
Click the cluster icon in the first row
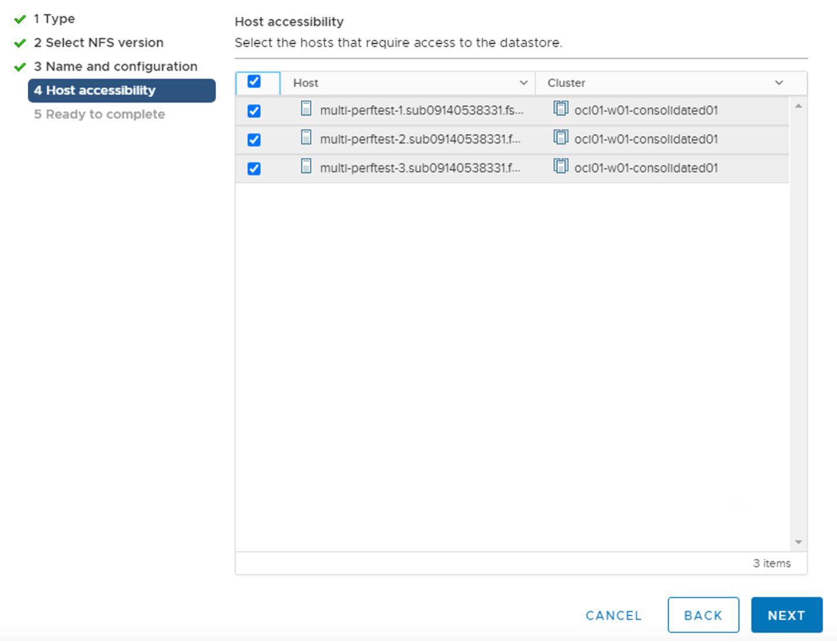tap(561, 109)
